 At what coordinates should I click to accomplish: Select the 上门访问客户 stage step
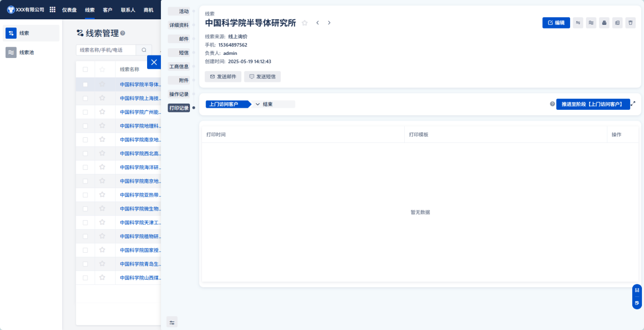point(227,104)
